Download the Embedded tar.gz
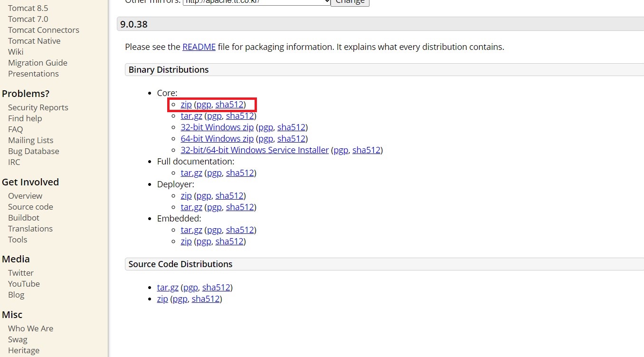Screen dimensions: 644x357 point(191,230)
